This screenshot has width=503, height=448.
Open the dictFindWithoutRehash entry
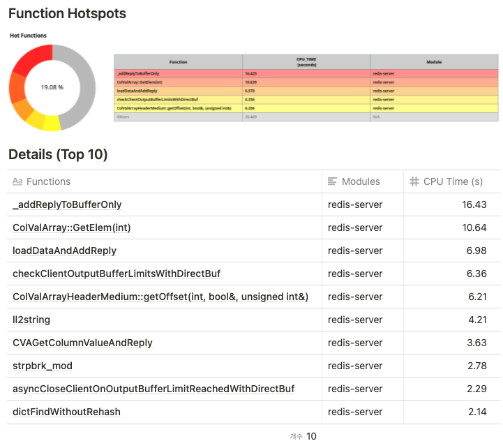click(66, 412)
